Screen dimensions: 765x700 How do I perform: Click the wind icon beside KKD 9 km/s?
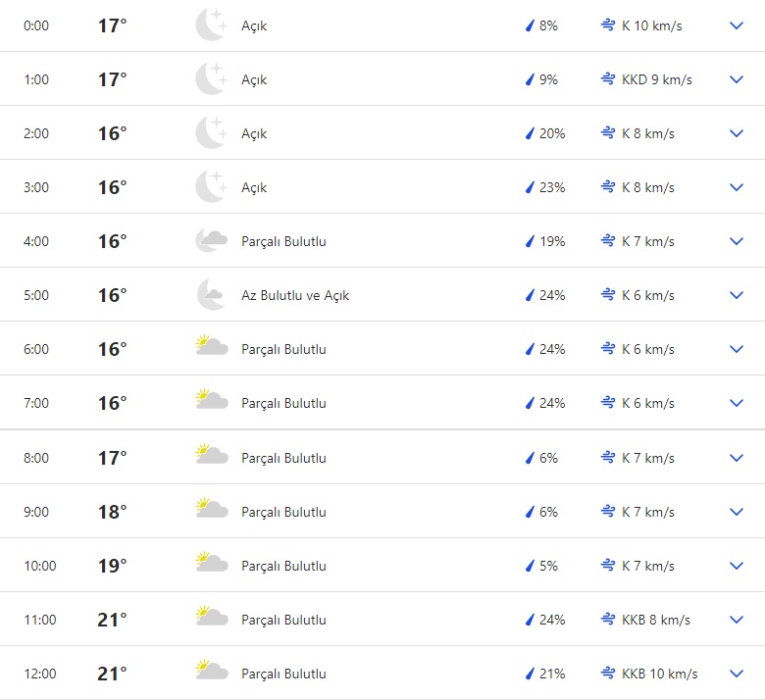coord(608,79)
